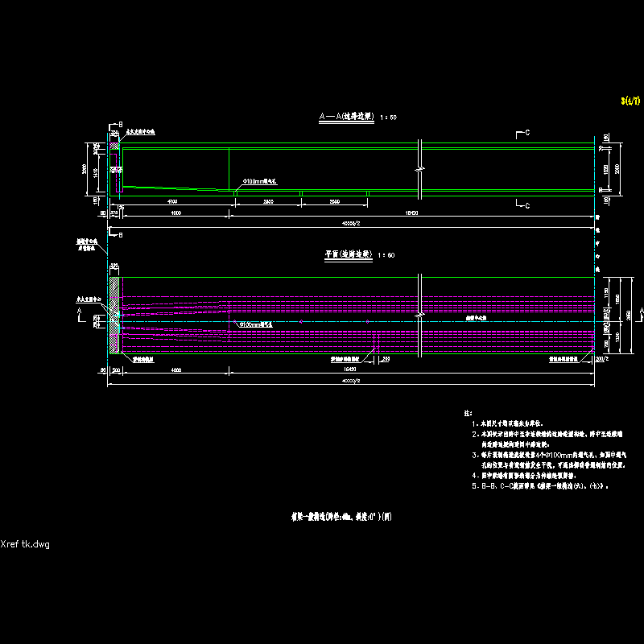Click the yellow sheet number 3(4/7)
The image size is (644, 644).
[x=630, y=101]
